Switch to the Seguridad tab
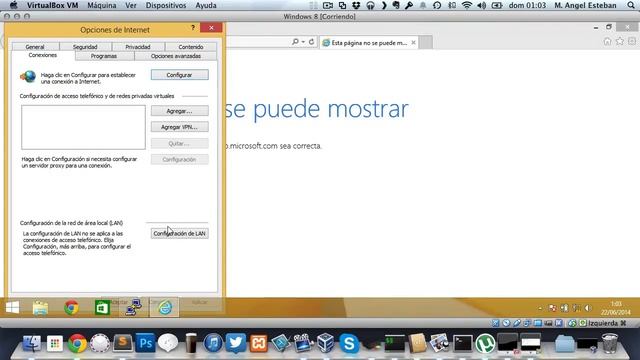 pos(85,47)
